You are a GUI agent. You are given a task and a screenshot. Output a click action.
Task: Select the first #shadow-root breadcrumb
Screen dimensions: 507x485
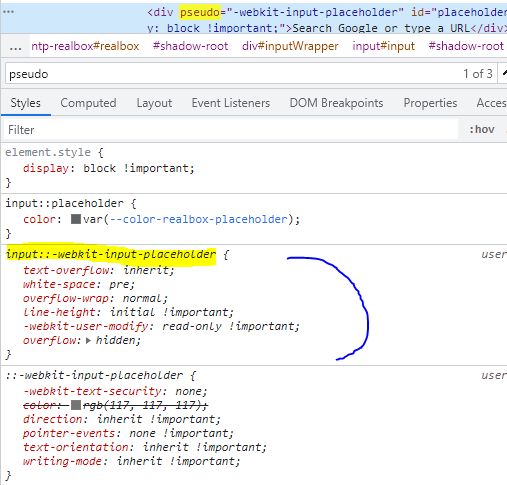(190, 46)
